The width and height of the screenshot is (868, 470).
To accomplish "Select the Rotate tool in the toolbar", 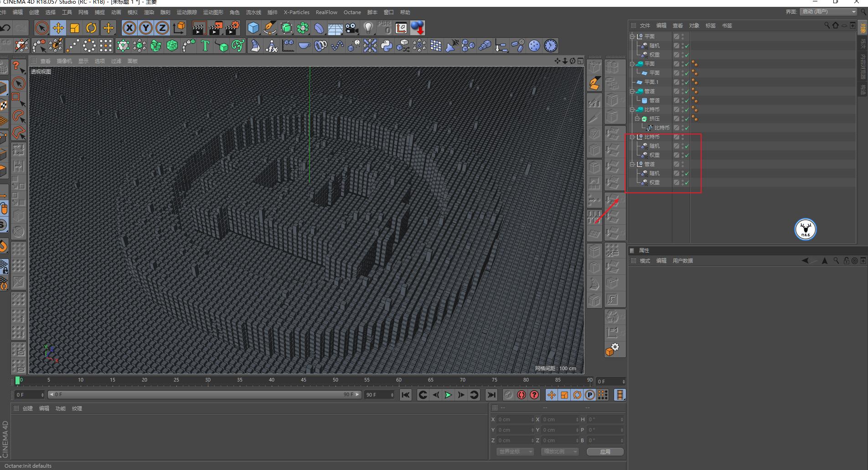I will [91, 28].
